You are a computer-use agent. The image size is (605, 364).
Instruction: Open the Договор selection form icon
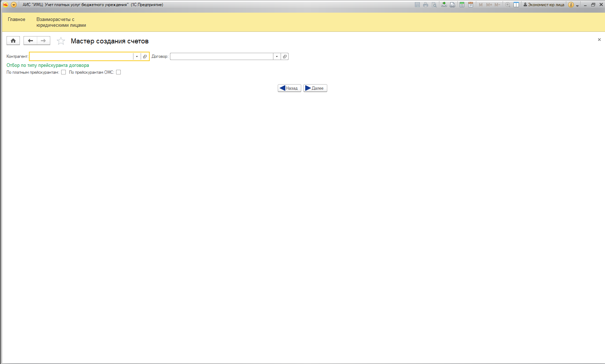coord(285,56)
